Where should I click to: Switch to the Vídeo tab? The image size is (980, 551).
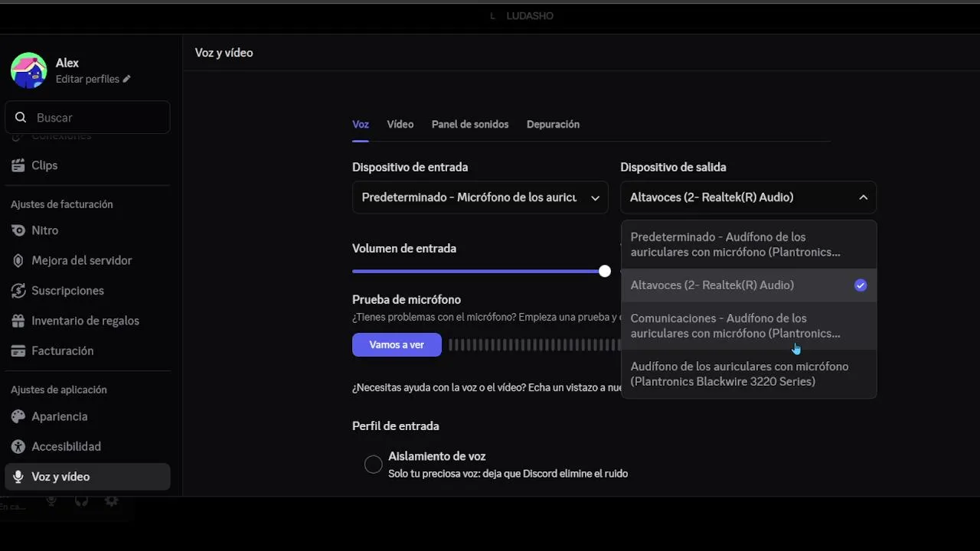click(400, 124)
